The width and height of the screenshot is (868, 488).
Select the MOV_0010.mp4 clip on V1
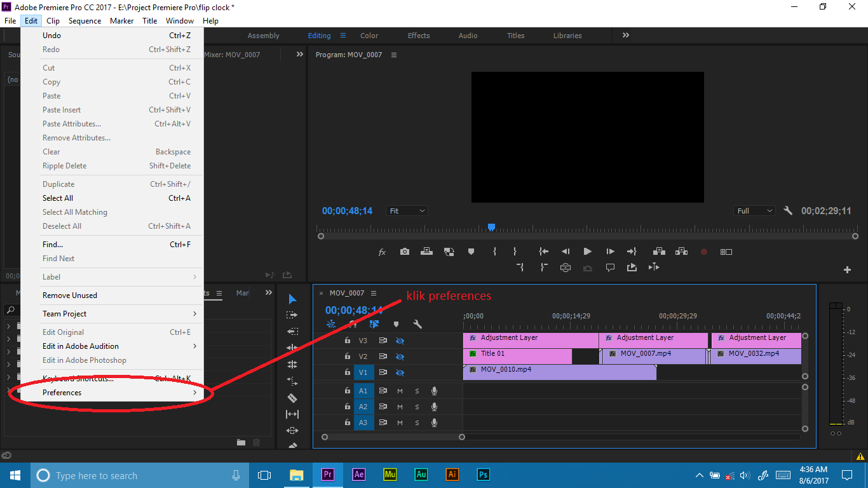[559, 372]
